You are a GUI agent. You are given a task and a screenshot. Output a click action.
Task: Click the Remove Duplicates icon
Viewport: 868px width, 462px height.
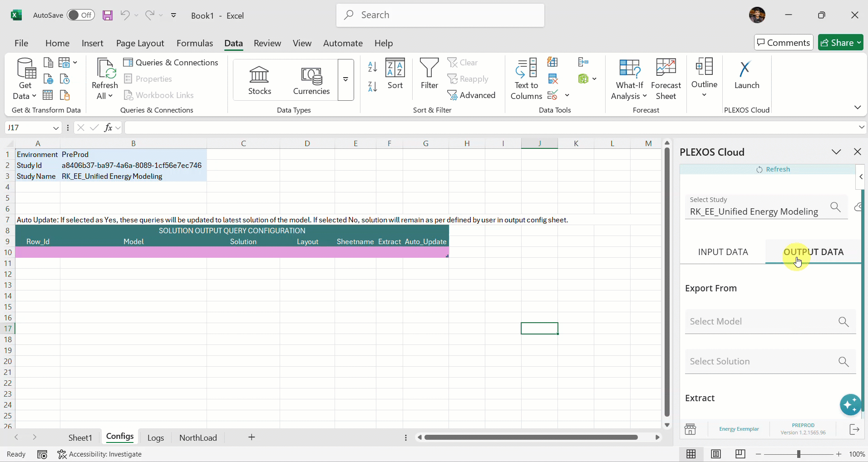552,79
